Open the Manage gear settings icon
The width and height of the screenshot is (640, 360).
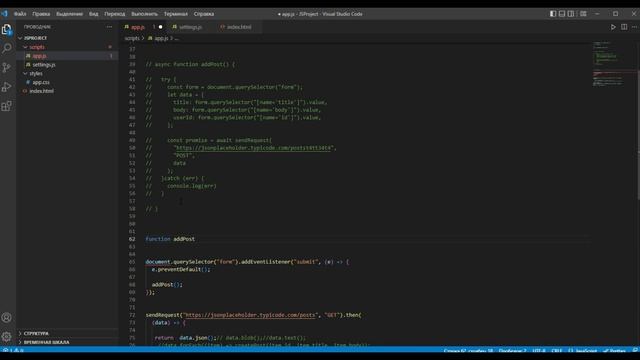(x=7, y=336)
